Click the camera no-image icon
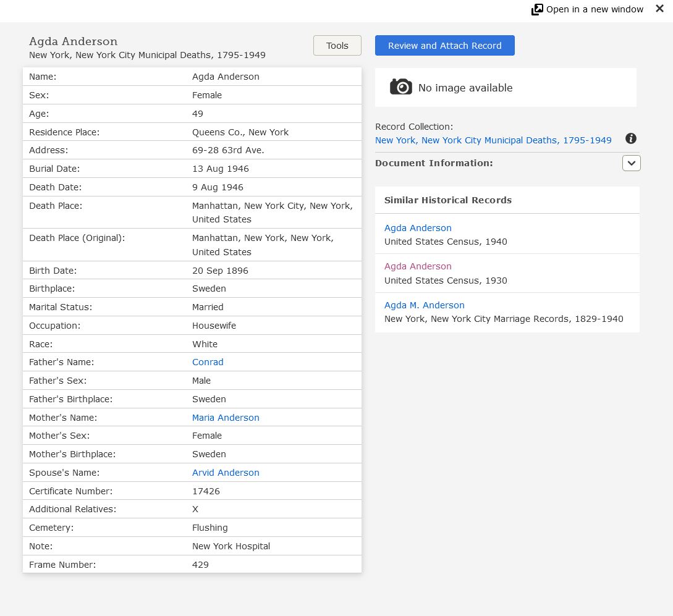The width and height of the screenshot is (673, 616). 401,87
